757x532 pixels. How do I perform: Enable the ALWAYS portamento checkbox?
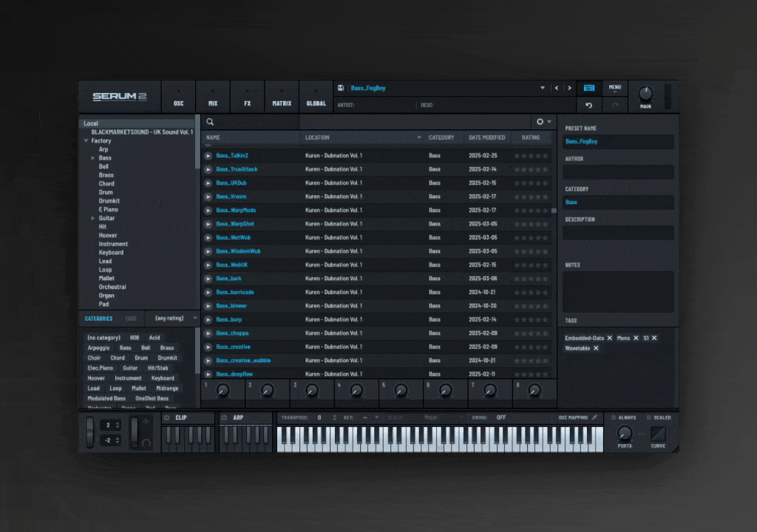[614, 417]
